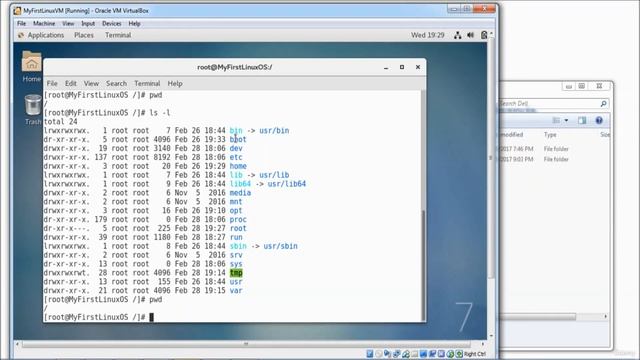640x360 pixels.
Task: Click the optical disc icon in VirtualBox status bar
Action: coord(378,353)
